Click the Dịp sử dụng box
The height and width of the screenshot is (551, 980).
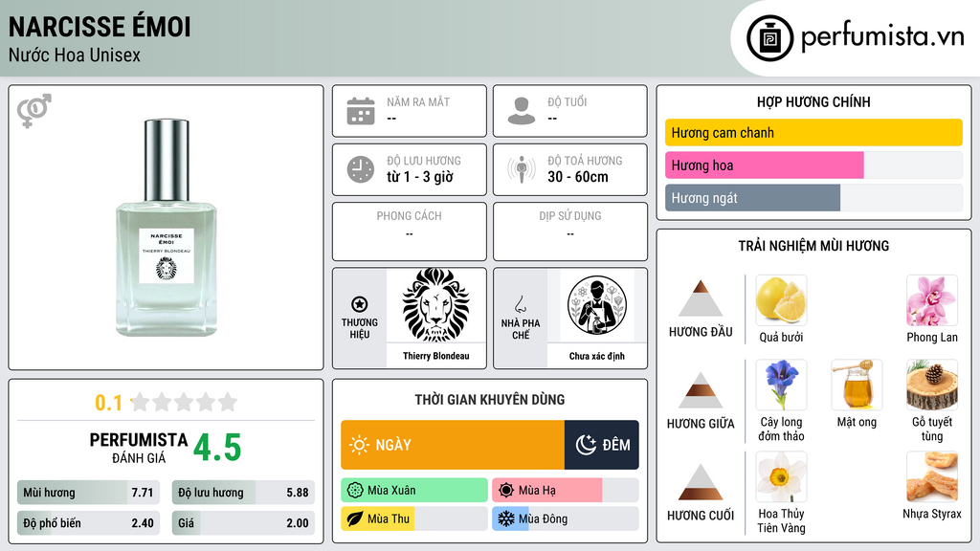pyautogui.click(x=570, y=231)
